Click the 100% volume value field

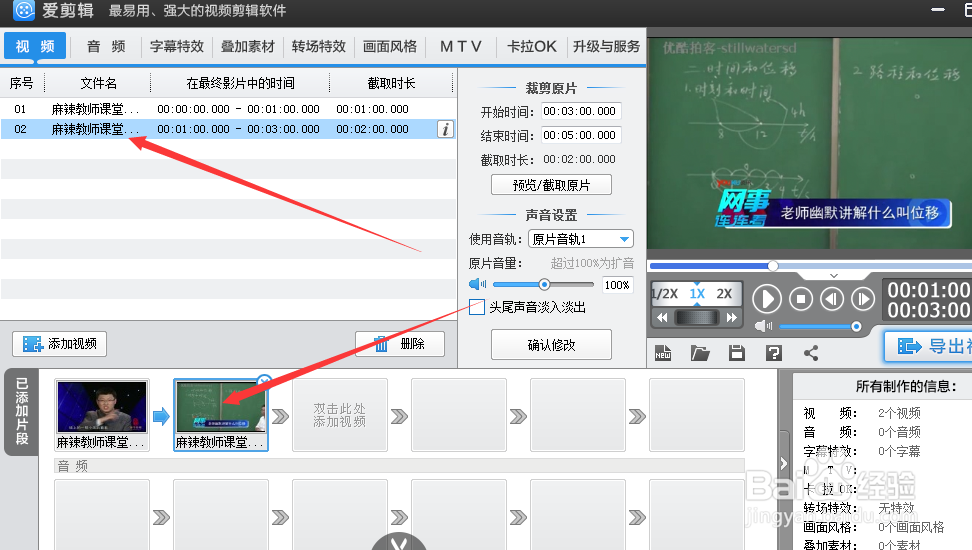click(617, 285)
